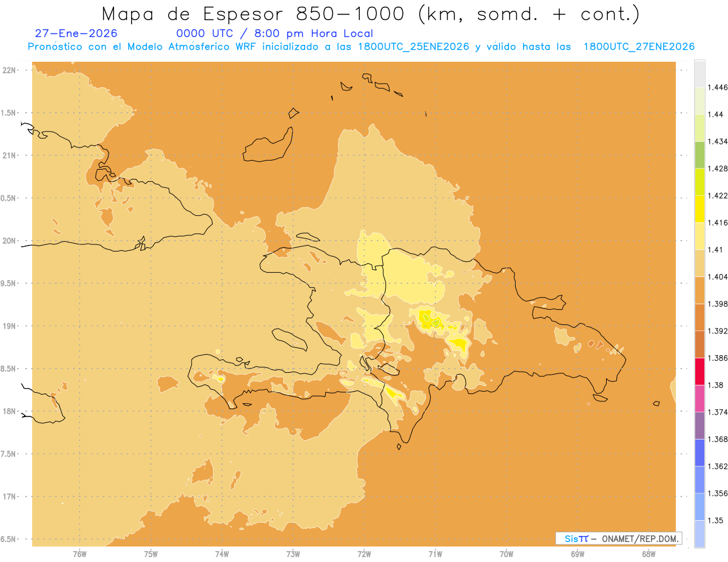The height and width of the screenshot is (562, 728).
Task: Click the legend value '1.434'
Action: (x=718, y=141)
